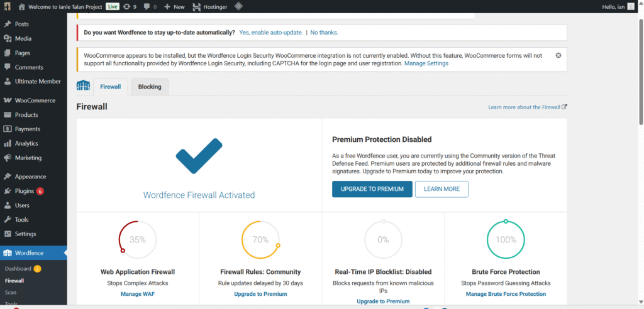This screenshot has height=309, width=644.
Task: Open the Manage WAF link
Action: tap(138, 294)
